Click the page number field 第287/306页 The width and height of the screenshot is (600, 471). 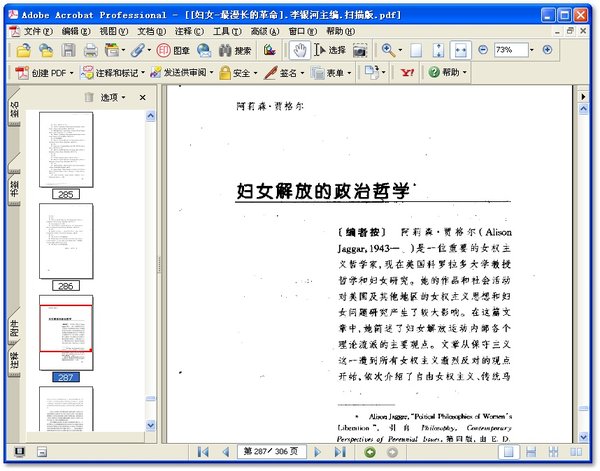[271, 452]
